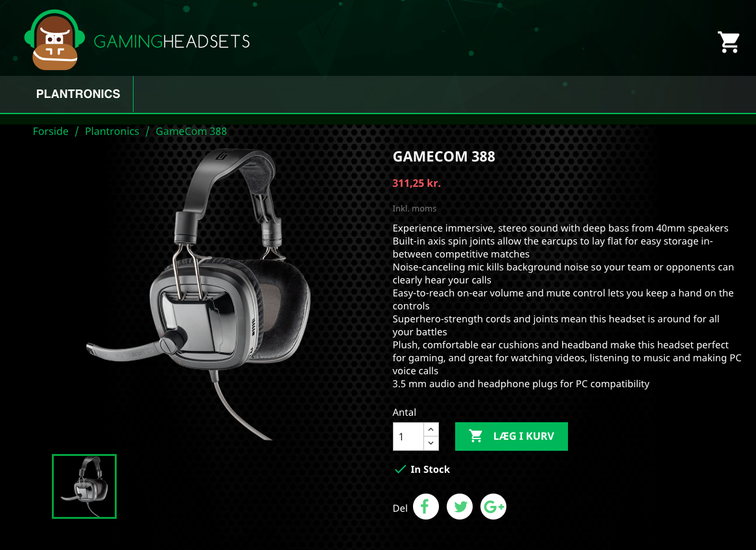Click the GAMINGHEADSETS site title text
Viewport: 756px width, 550px height.
(172, 42)
